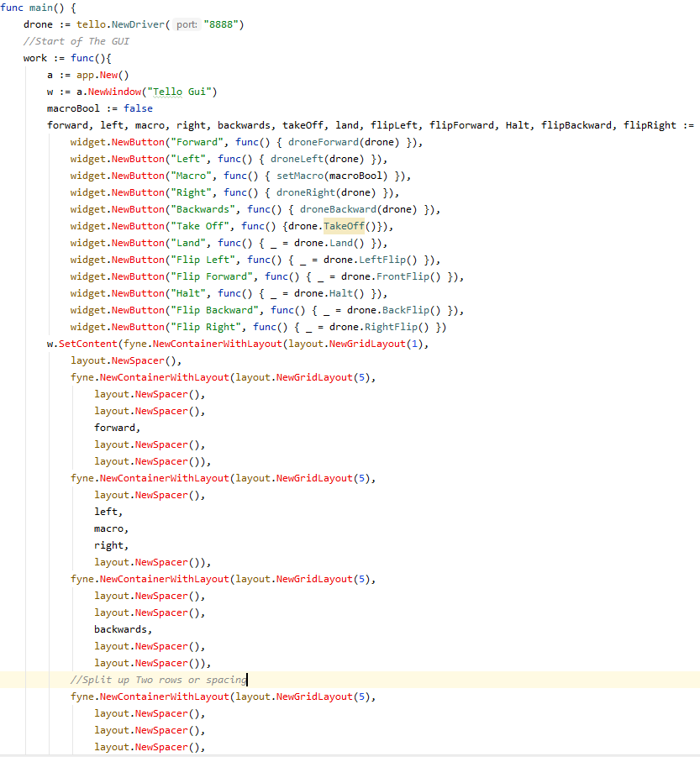Click "takeOff" in the variable declaration list

[303, 125]
